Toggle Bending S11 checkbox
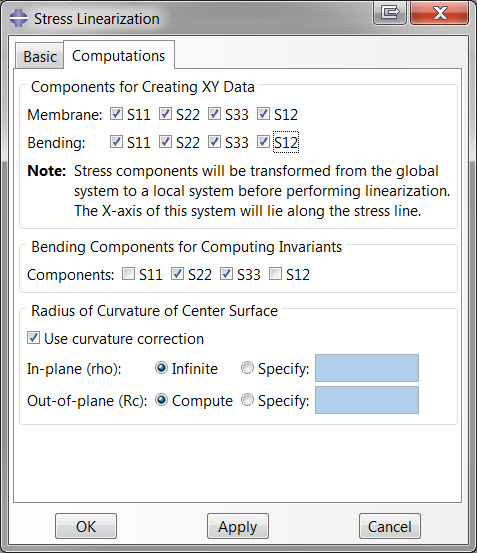477x553 pixels. click(x=116, y=142)
